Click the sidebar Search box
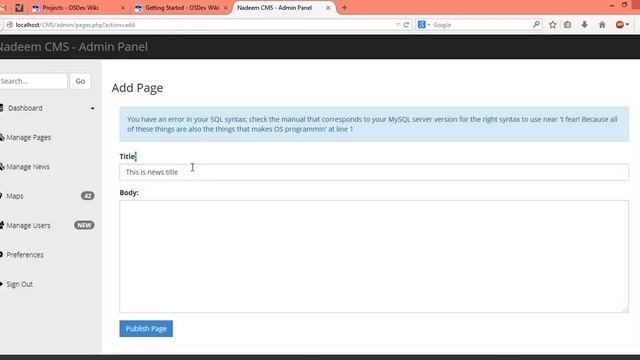Screen dimensions: 640x360 pos(33,81)
